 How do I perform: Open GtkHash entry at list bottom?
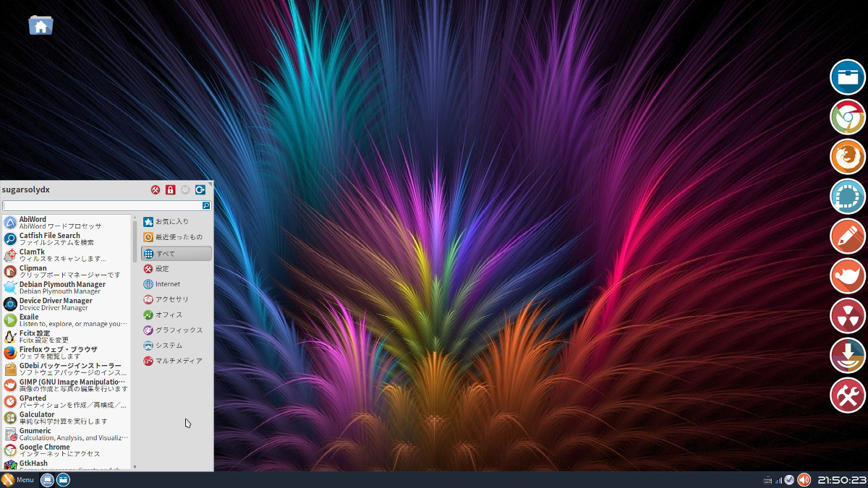pos(66,464)
